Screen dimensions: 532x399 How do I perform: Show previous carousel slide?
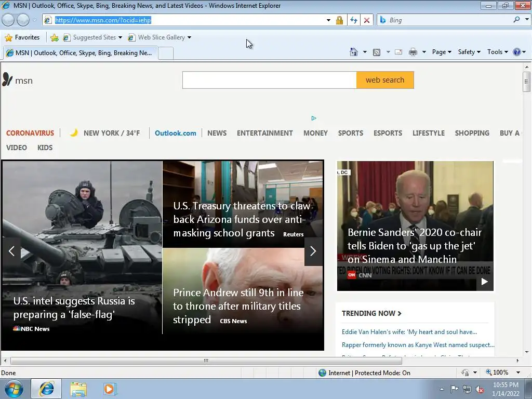pos(11,251)
